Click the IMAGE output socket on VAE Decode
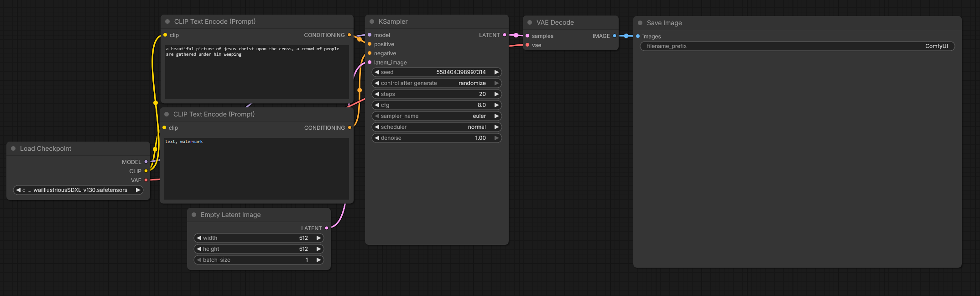The width and height of the screenshot is (980, 296). pos(615,36)
